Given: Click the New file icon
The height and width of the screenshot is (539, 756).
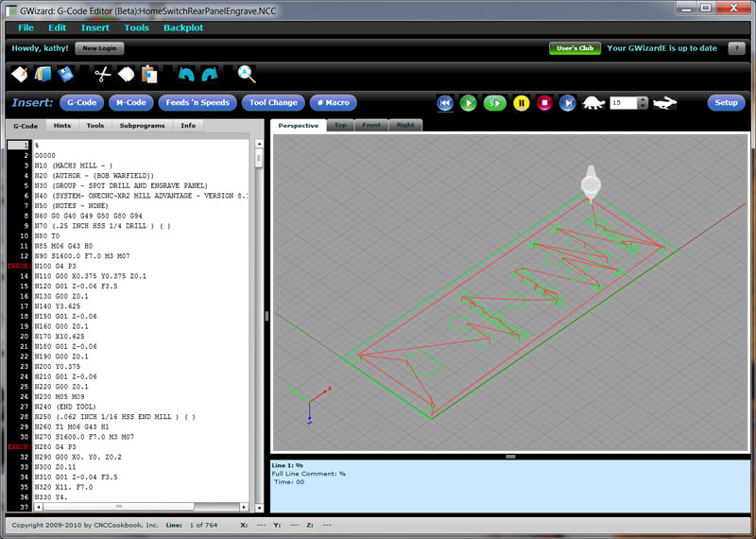Looking at the screenshot, I should click(19, 73).
